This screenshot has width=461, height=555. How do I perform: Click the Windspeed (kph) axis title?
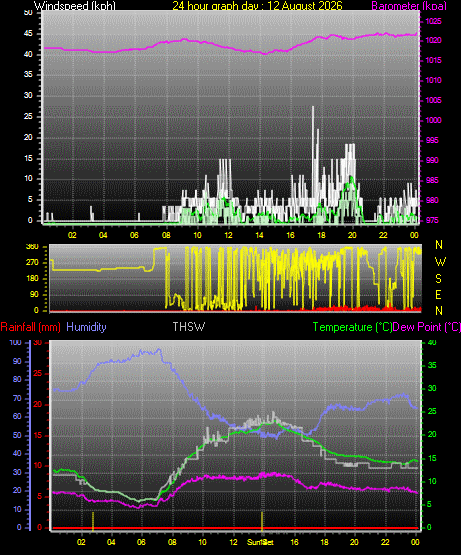pyautogui.click(x=75, y=6)
